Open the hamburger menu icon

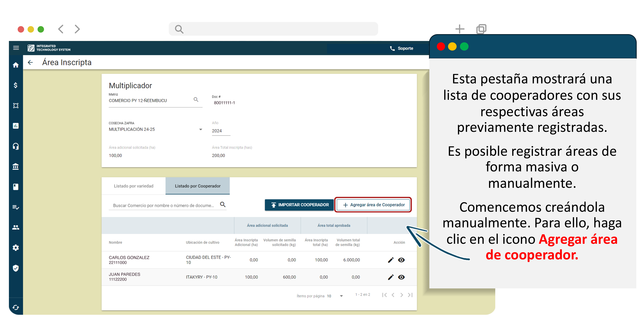click(x=16, y=48)
